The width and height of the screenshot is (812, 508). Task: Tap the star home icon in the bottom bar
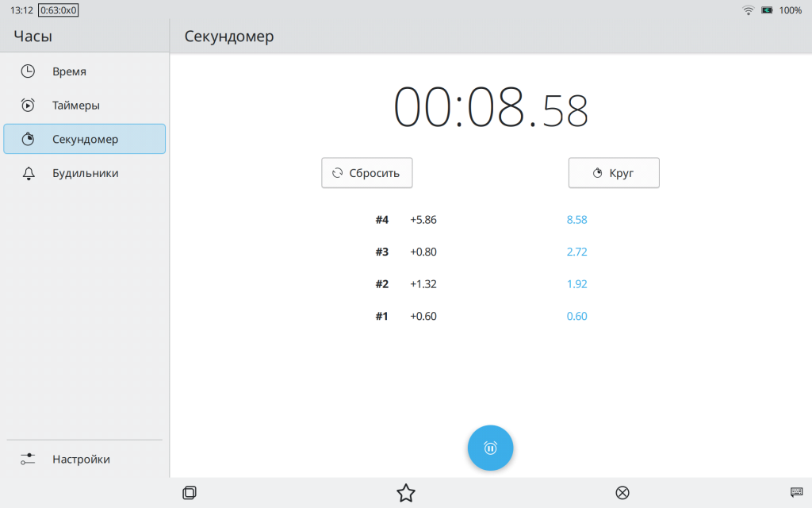pos(406,493)
